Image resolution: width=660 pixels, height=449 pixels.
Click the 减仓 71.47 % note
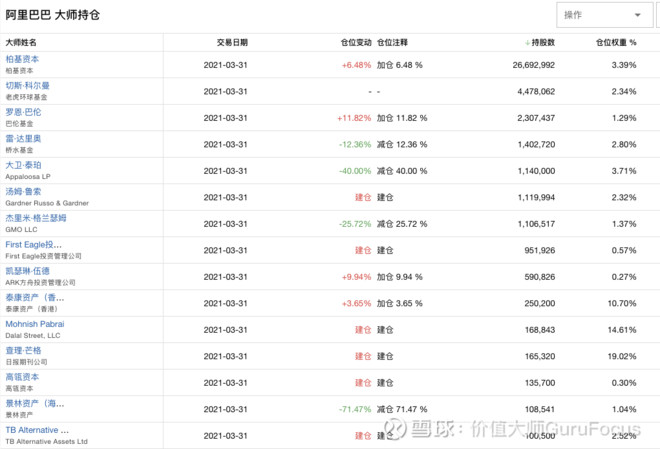[402, 410]
